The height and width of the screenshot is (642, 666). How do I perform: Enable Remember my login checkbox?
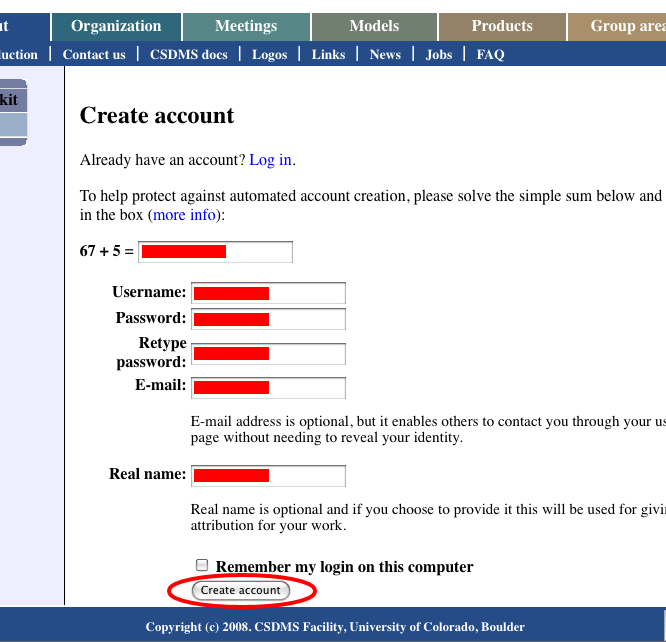202,565
